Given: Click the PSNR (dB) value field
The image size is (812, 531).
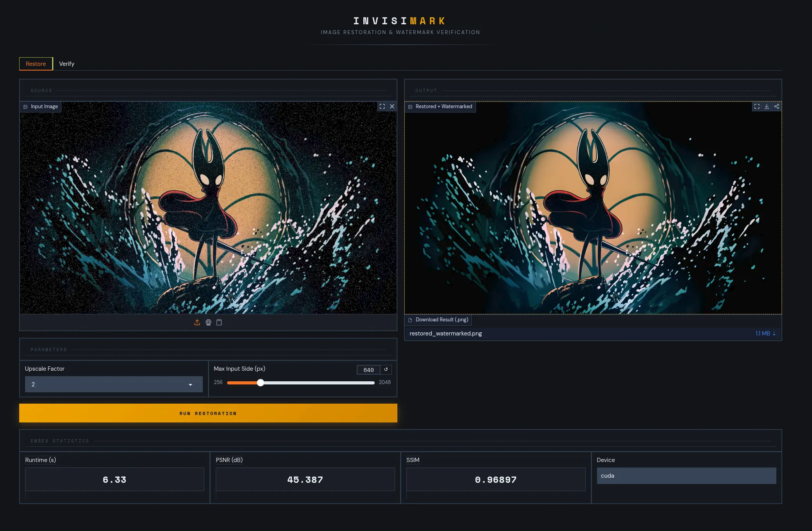Looking at the screenshot, I should click(305, 480).
